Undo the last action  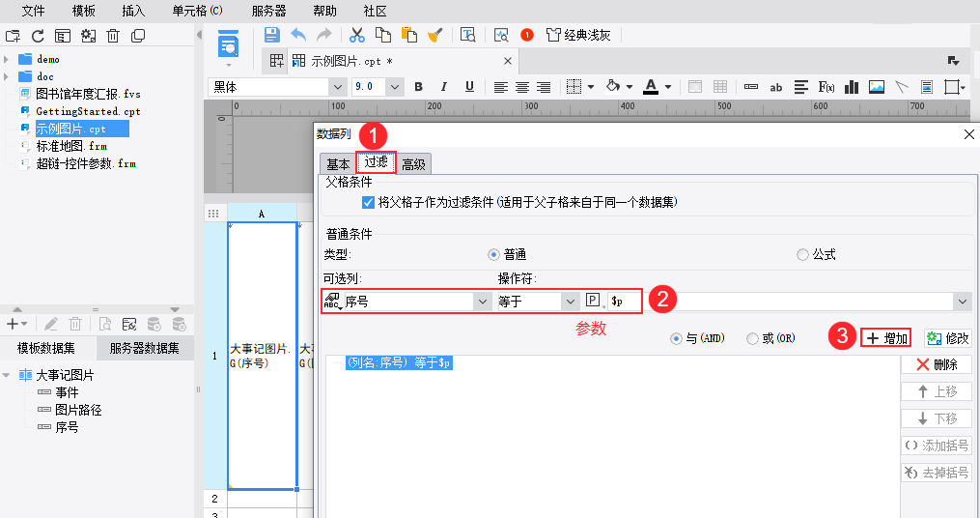click(298, 35)
